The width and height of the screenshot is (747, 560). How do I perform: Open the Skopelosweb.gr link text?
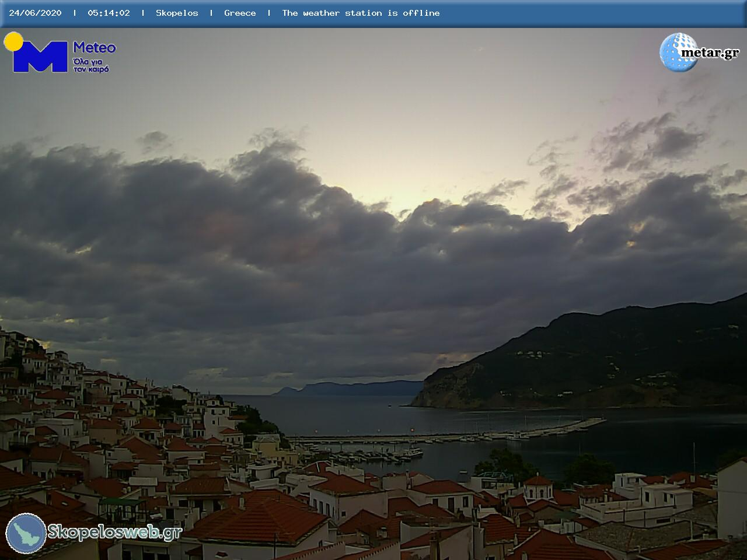115,532
